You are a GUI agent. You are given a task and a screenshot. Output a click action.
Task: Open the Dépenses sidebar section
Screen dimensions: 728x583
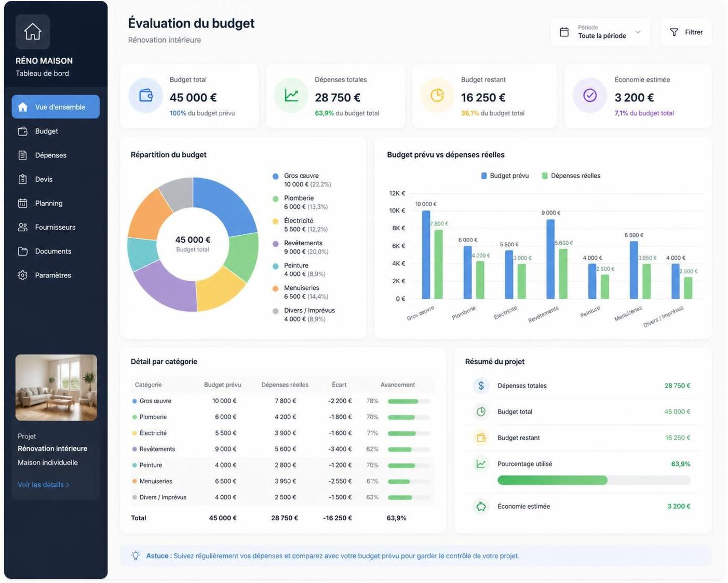[56, 155]
